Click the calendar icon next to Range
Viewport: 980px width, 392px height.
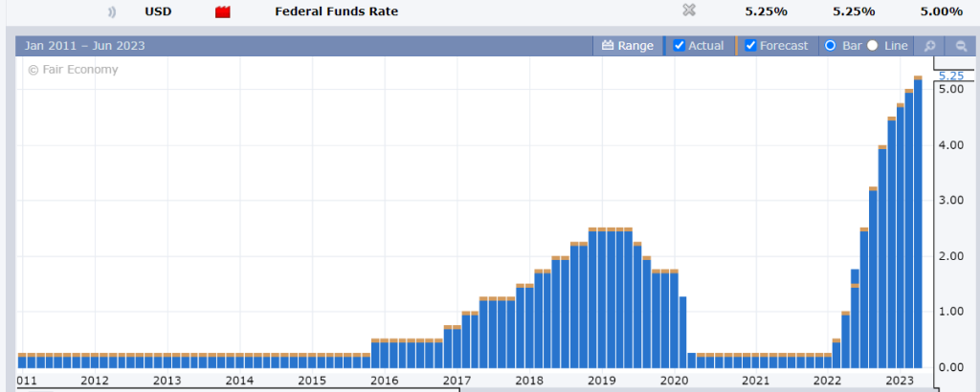[608, 46]
